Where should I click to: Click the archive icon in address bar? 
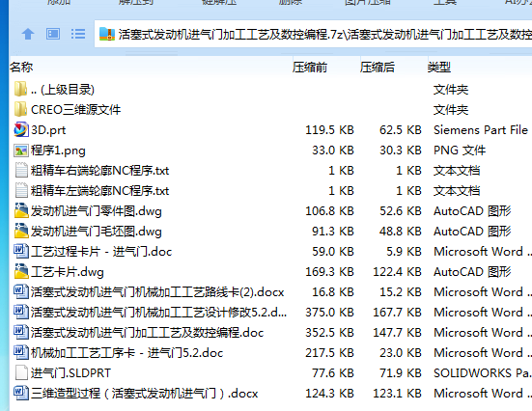[x=107, y=34]
